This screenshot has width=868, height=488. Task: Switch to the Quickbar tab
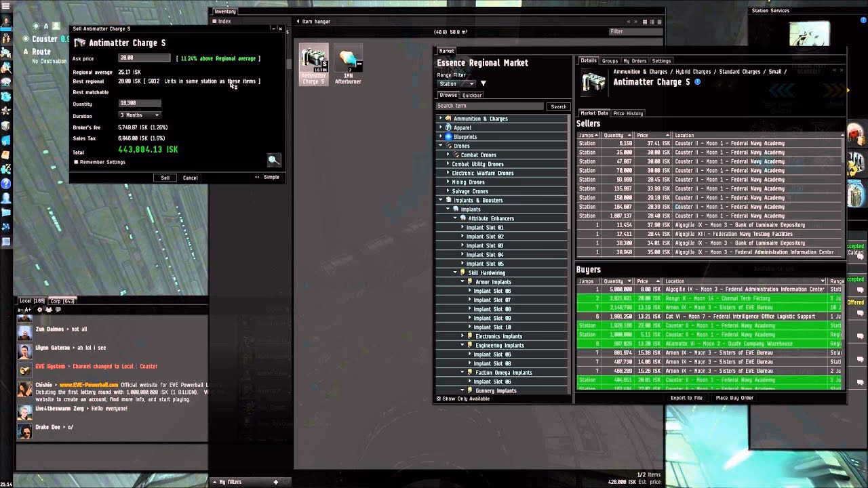[x=472, y=95]
